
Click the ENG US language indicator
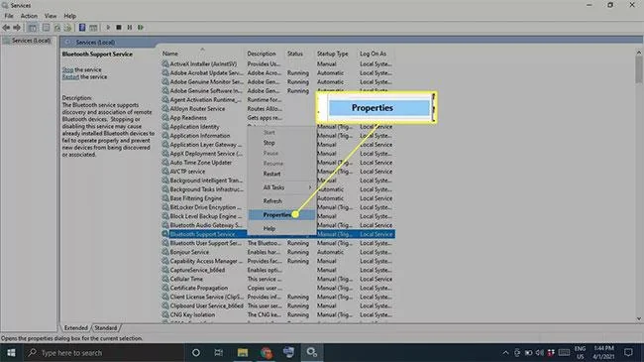(580, 352)
